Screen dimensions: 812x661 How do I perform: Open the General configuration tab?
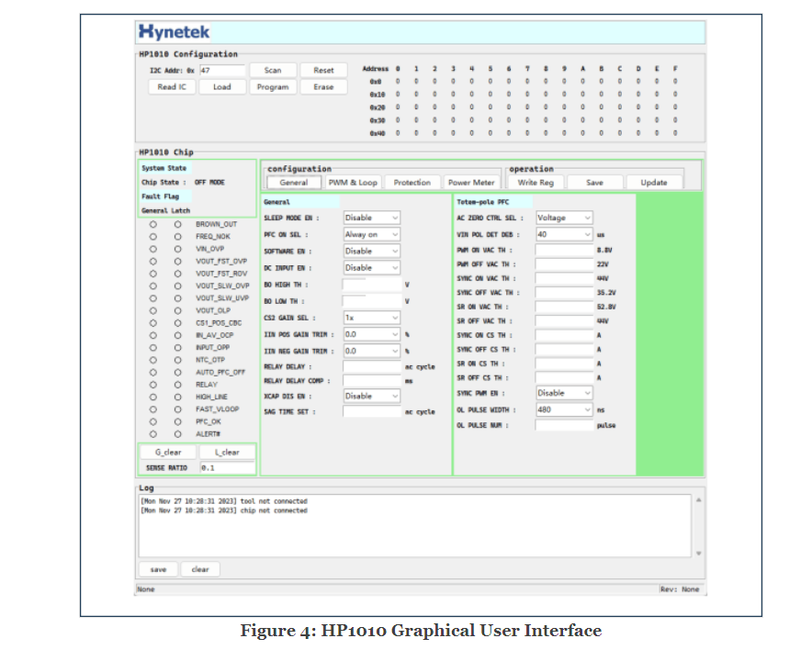click(x=294, y=182)
